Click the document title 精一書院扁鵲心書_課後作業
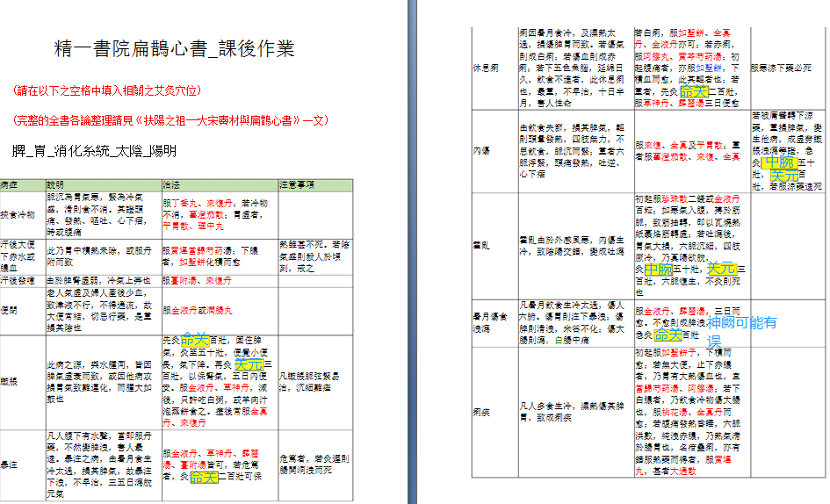This screenshot has width=830, height=504. click(x=174, y=48)
